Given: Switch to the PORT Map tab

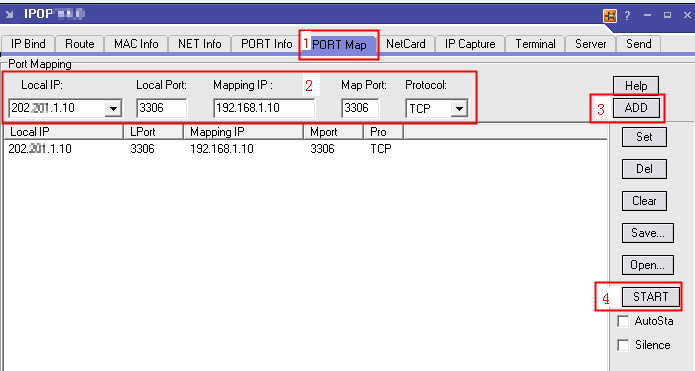Looking at the screenshot, I should point(339,44).
